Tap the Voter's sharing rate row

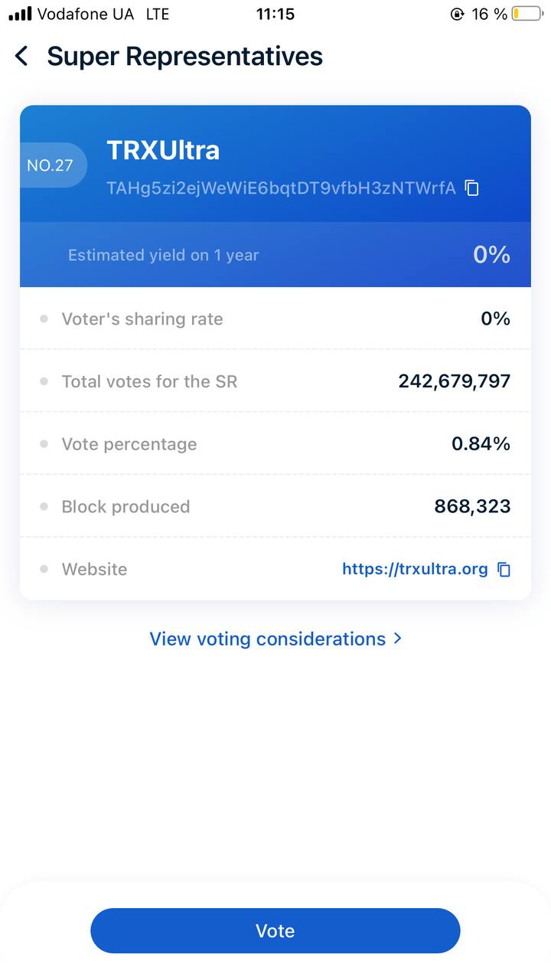(275, 318)
